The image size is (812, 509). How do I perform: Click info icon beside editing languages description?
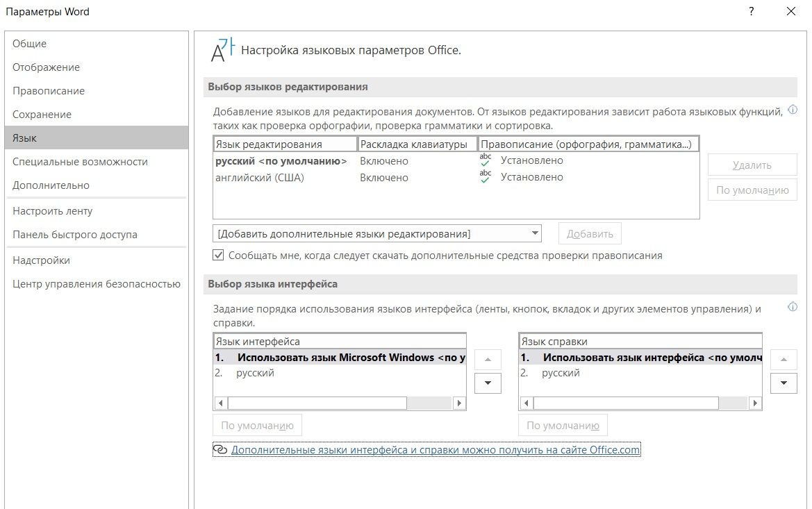tap(793, 110)
